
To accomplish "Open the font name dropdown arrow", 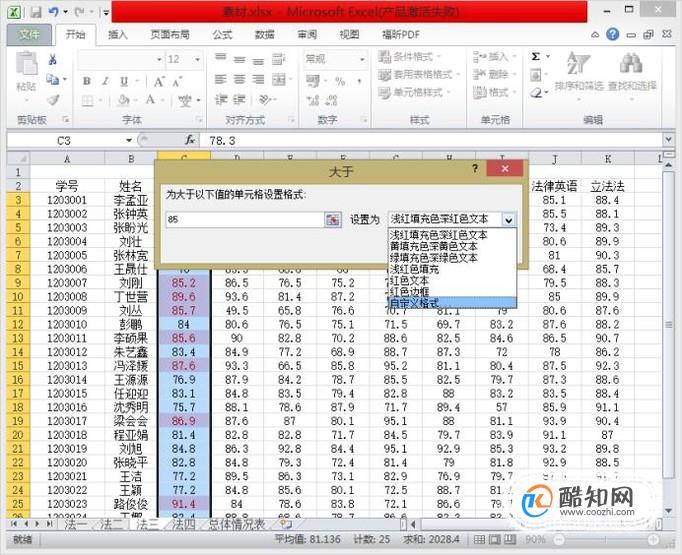I will 159,59.
